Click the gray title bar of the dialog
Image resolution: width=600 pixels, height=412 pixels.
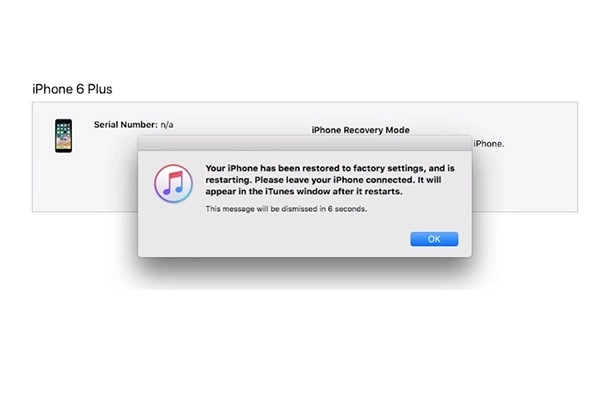(305, 143)
